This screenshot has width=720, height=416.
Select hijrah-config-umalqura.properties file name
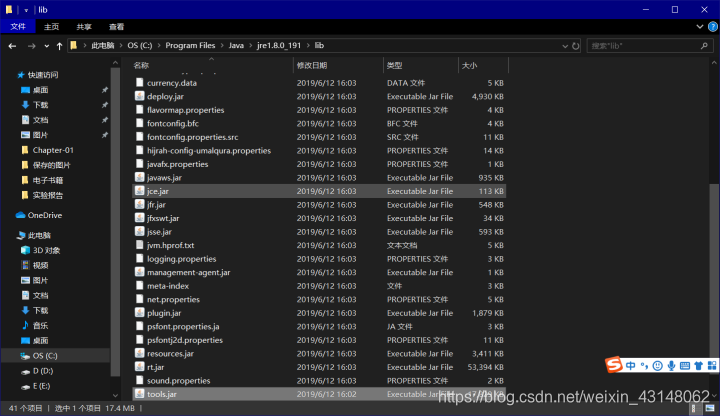pyautogui.click(x=209, y=151)
